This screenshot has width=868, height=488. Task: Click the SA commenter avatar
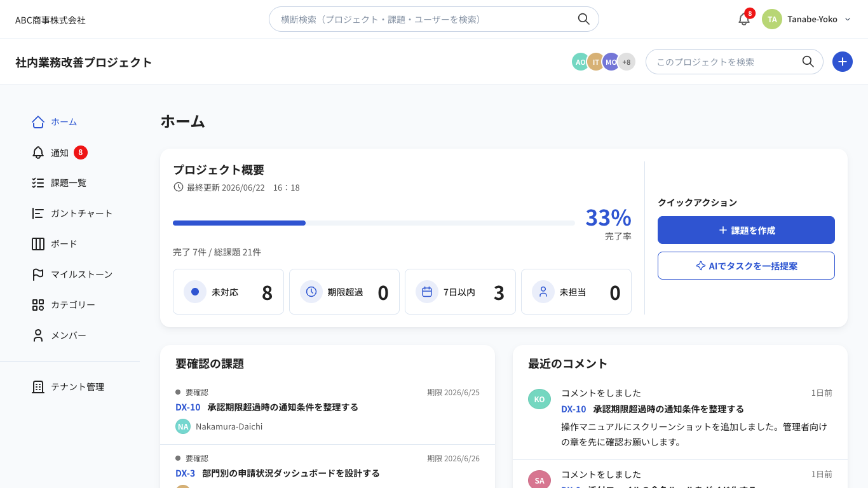coord(539,480)
